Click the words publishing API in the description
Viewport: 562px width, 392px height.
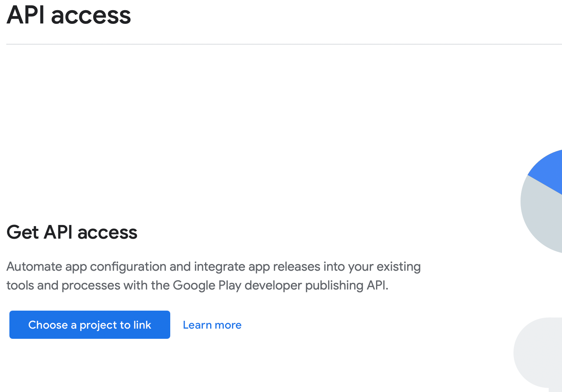346,285
